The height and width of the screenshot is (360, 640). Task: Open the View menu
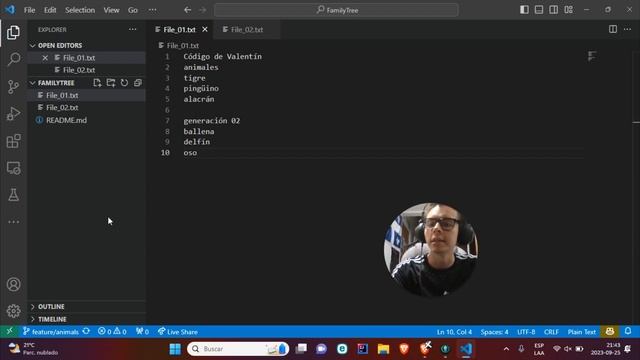click(x=111, y=10)
